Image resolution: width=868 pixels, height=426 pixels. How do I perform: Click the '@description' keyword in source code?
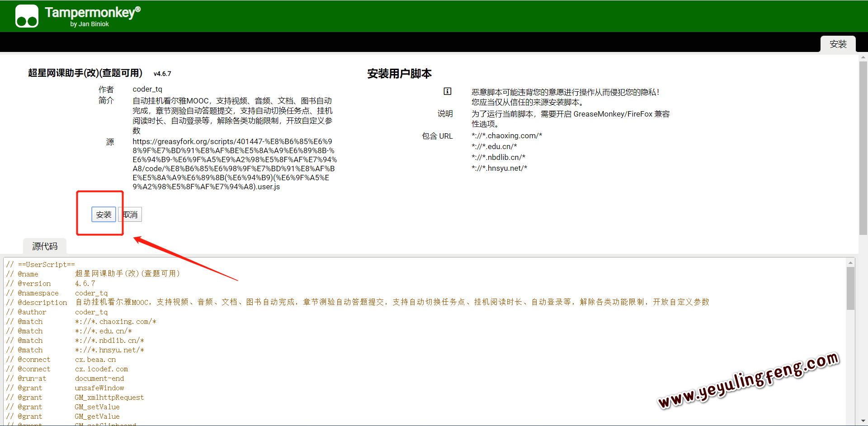(x=42, y=303)
